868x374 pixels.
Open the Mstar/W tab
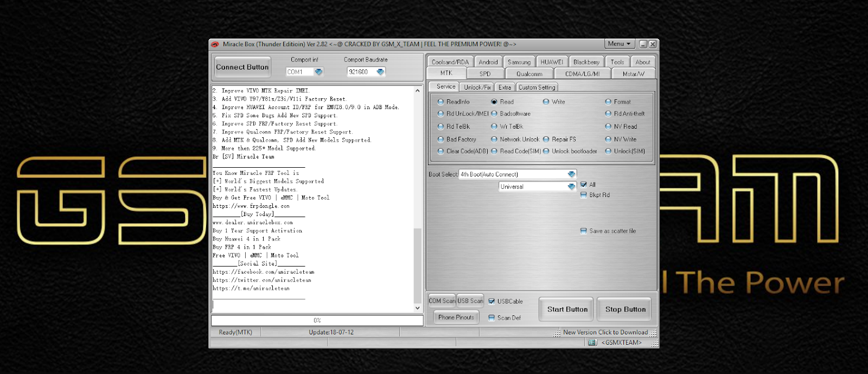(634, 73)
